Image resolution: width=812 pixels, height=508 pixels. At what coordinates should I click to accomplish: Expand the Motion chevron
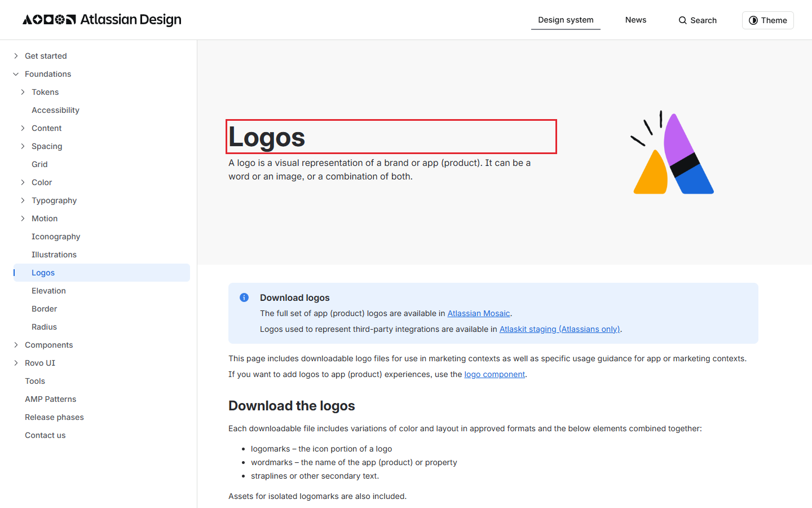point(23,218)
